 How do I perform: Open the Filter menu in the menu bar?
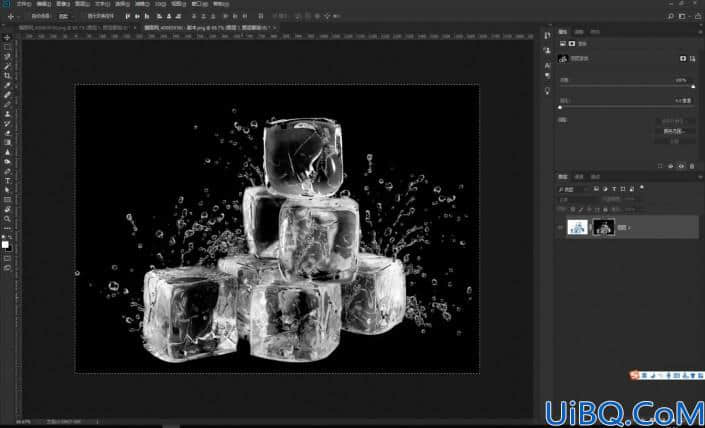click(141, 4)
